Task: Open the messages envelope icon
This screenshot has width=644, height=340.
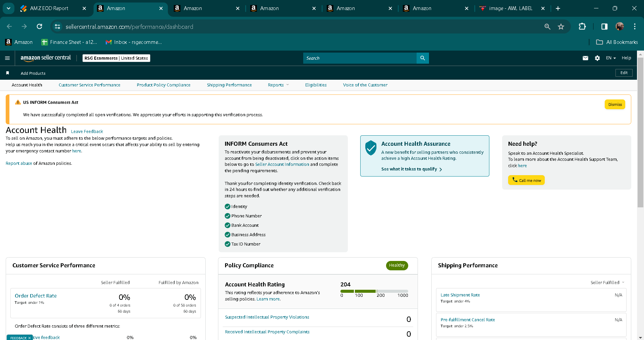Action: [585, 58]
